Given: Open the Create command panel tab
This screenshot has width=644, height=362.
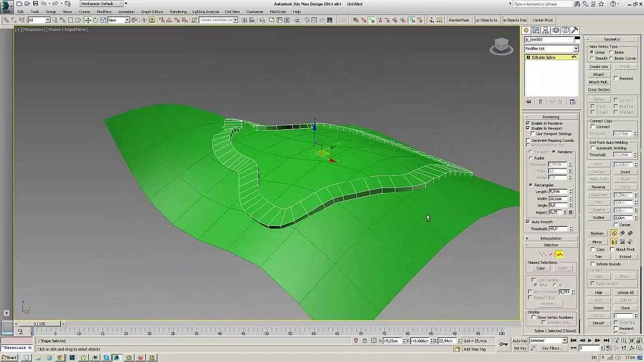Looking at the screenshot, I should (526, 30).
